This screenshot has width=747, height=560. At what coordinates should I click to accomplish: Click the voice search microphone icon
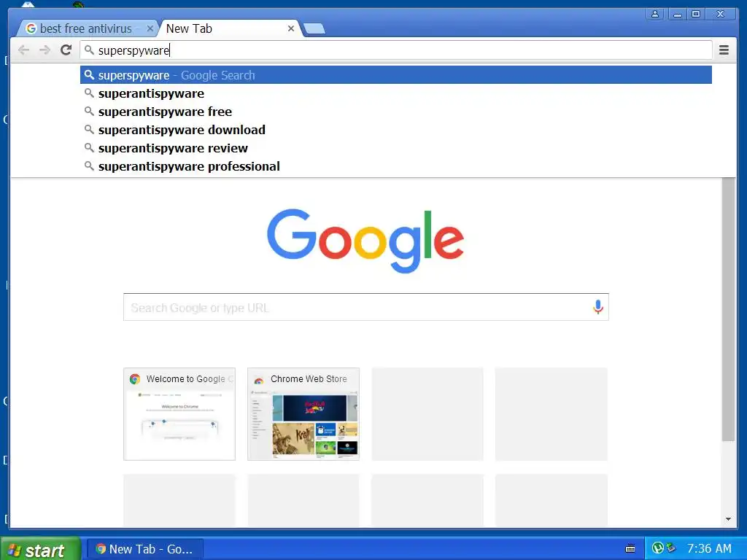[598, 307]
